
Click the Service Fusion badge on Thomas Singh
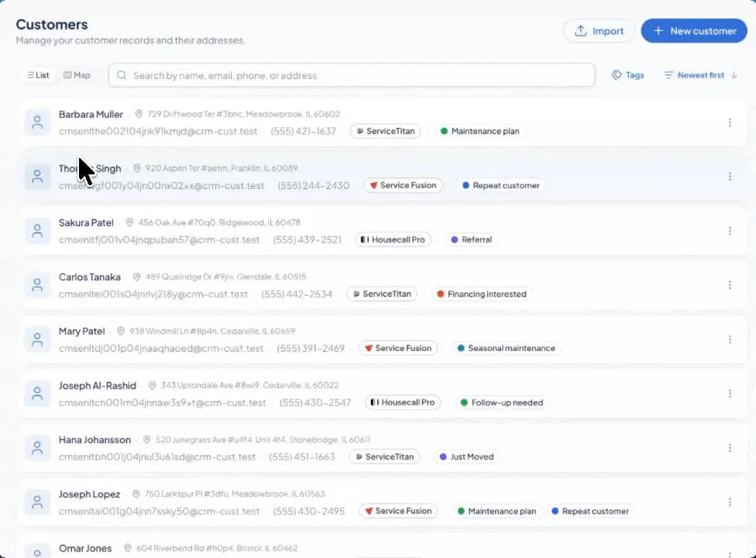tap(403, 185)
